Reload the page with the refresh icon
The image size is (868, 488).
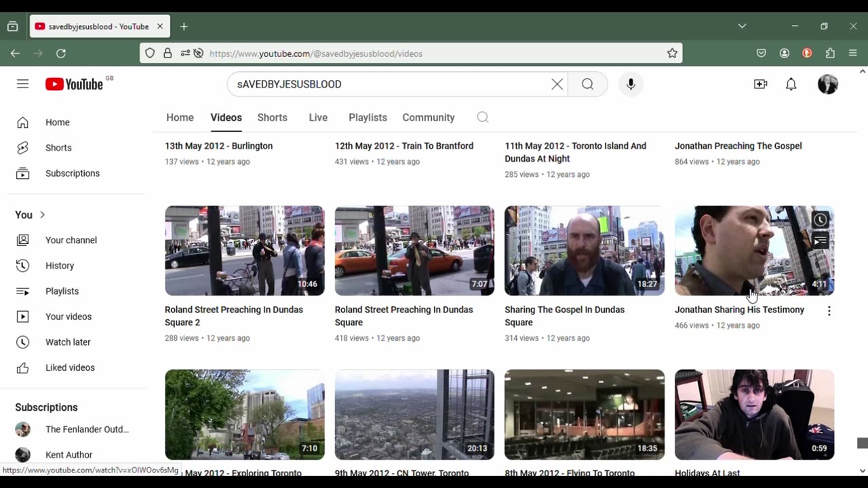click(x=61, y=53)
